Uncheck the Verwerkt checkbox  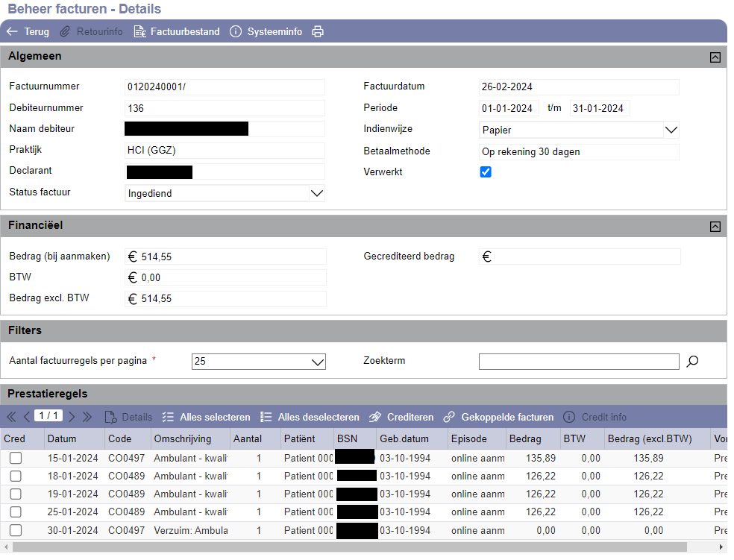[x=486, y=172]
